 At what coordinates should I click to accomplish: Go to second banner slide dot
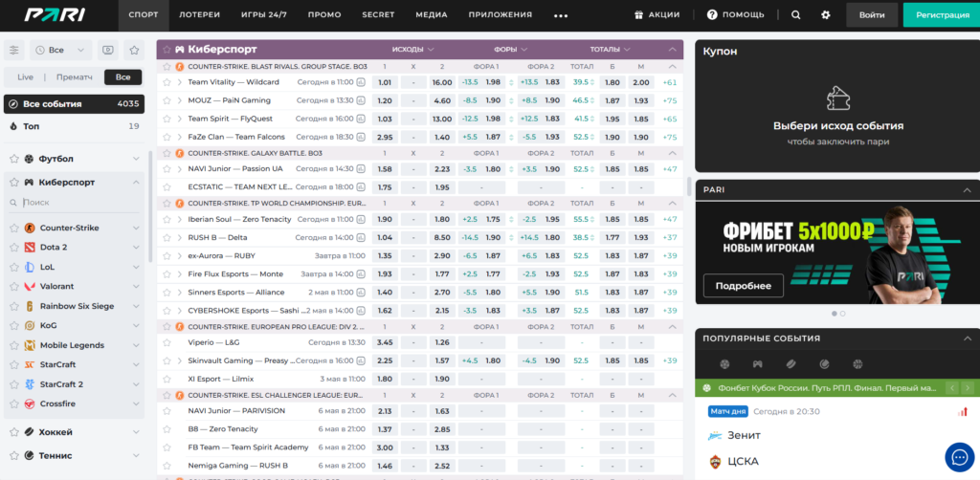842,314
